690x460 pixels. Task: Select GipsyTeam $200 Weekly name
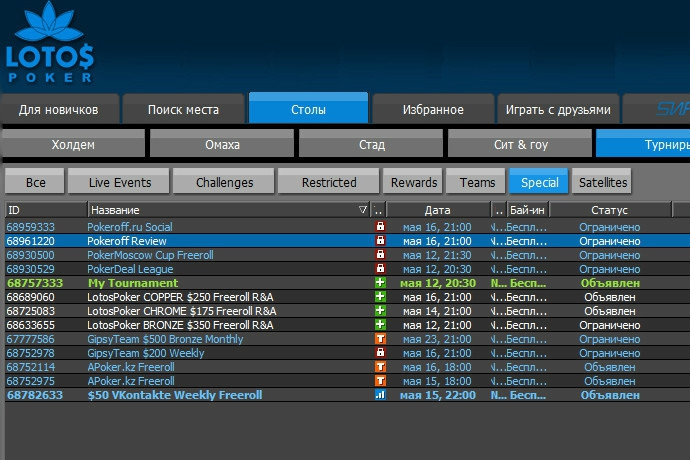146,353
